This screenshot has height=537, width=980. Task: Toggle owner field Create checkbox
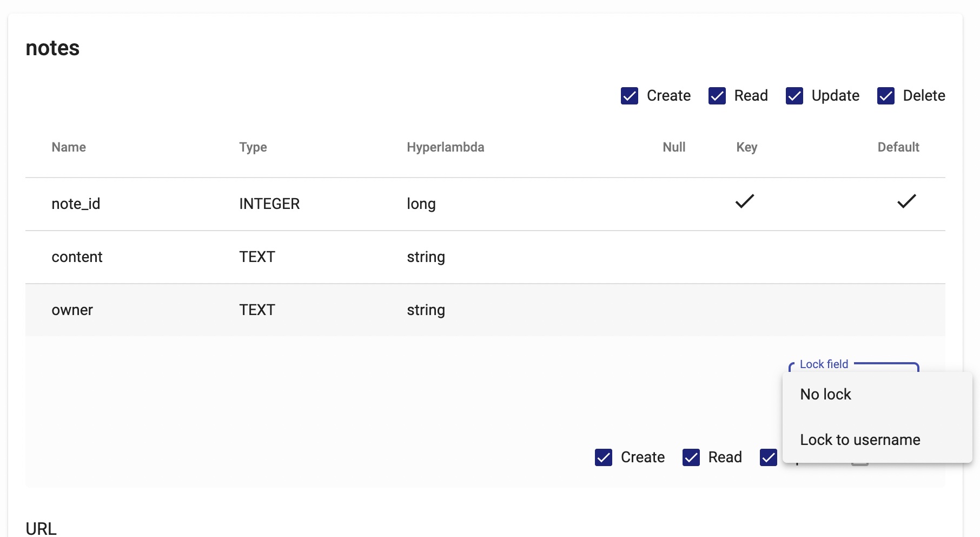tap(604, 457)
